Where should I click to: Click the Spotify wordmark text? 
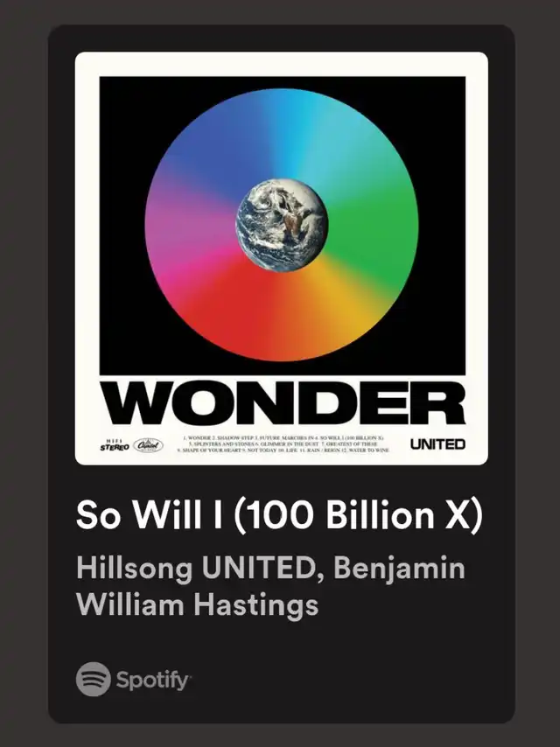pyautogui.click(x=152, y=681)
